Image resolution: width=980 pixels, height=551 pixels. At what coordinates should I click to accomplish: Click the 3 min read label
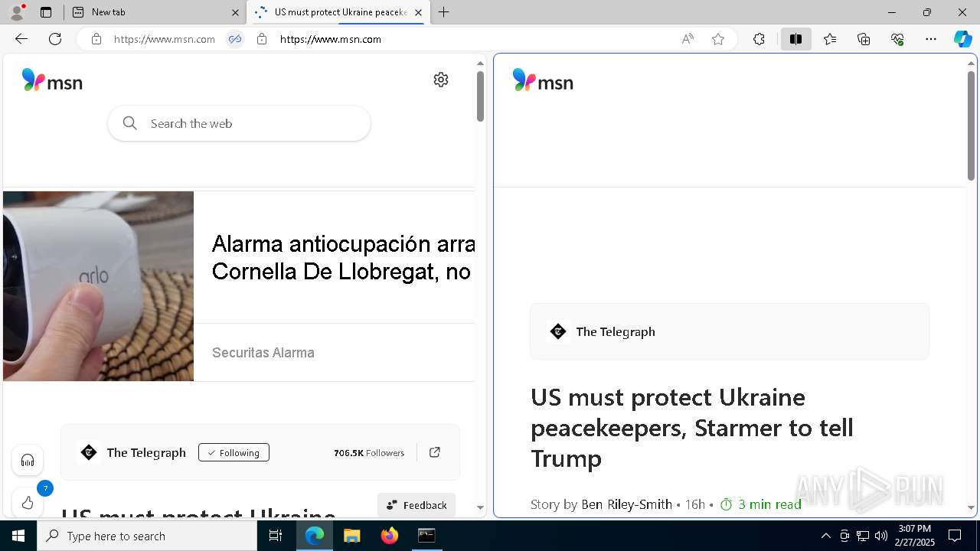(x=760, y=504)
